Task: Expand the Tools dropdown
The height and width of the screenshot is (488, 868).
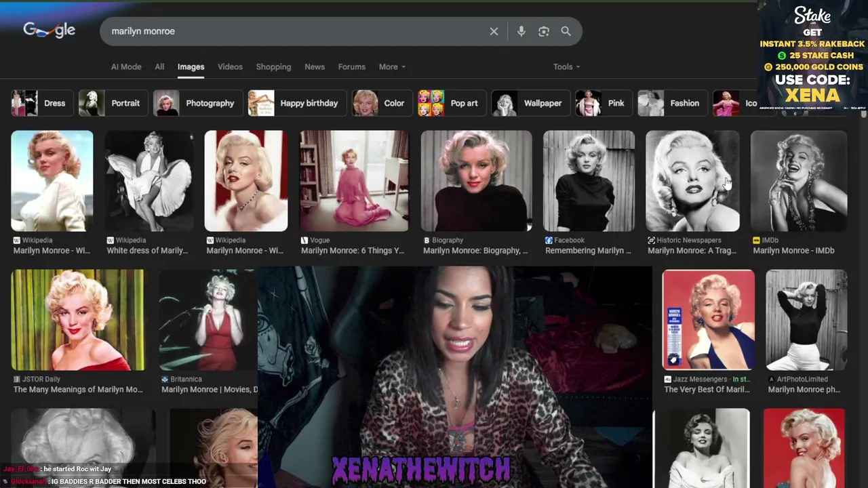Action: pyautogui.click(x=566, y=66)
